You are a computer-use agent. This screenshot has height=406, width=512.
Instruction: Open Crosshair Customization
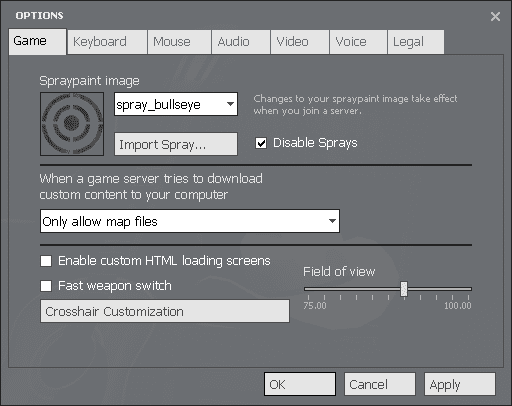point(165,311)
